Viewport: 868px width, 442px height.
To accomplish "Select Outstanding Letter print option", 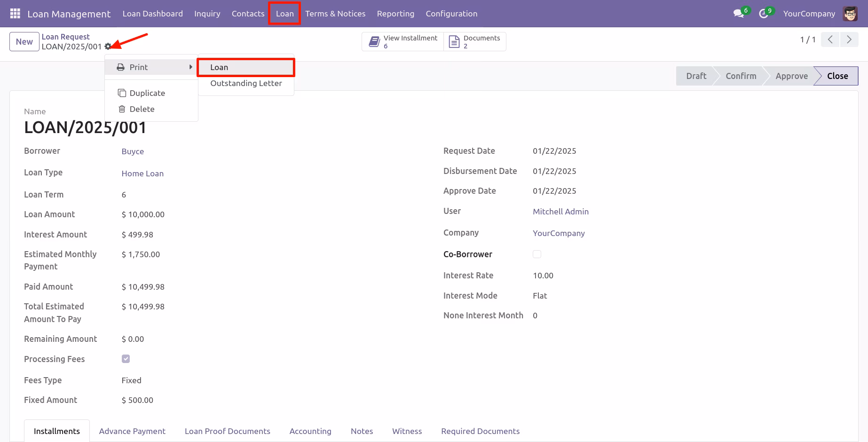I will pyautogui.click(x=246, y=83).
